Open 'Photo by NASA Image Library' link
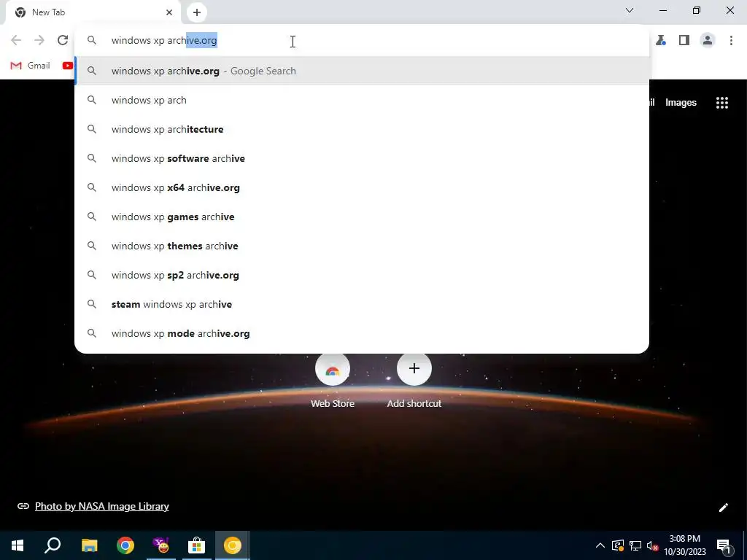Viewport: 747px width, 560px height. click(102, 506)
